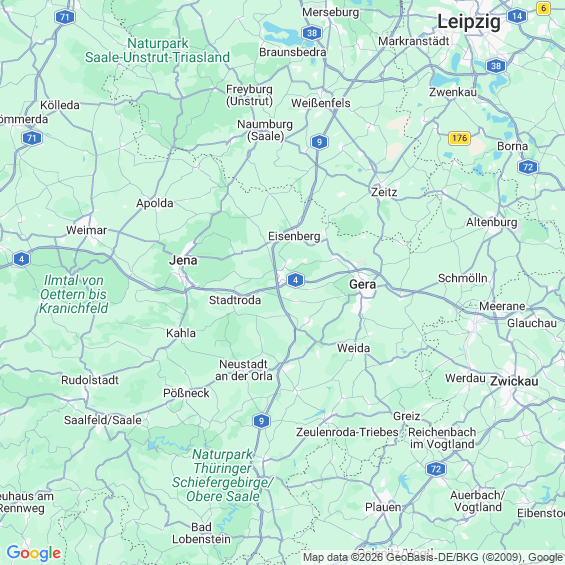Click the A72 shield near Plauen
565x565 pixels.
(x=436, y=469)
